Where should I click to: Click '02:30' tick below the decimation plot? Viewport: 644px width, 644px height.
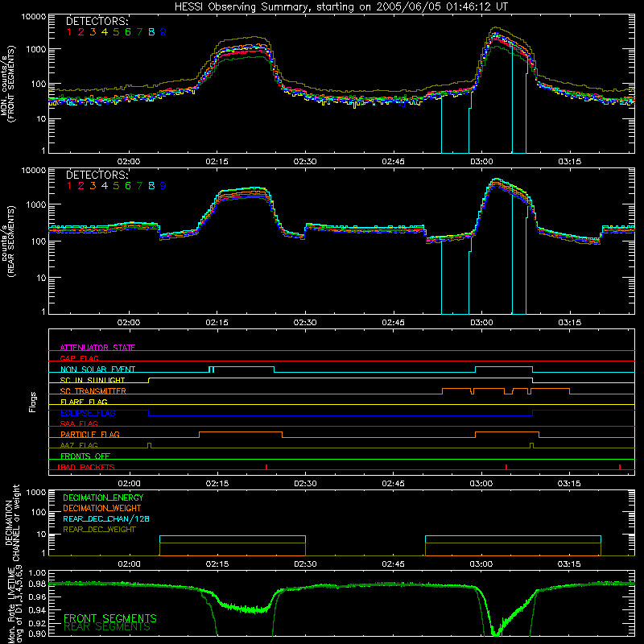305,564
